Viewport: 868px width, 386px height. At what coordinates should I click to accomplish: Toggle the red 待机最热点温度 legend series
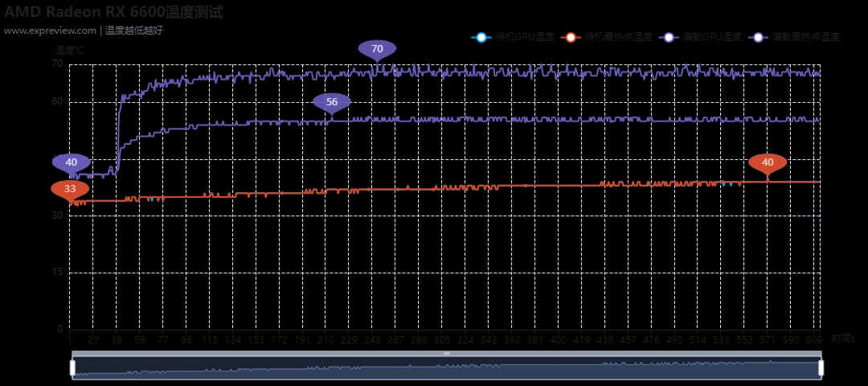(607, 37)
